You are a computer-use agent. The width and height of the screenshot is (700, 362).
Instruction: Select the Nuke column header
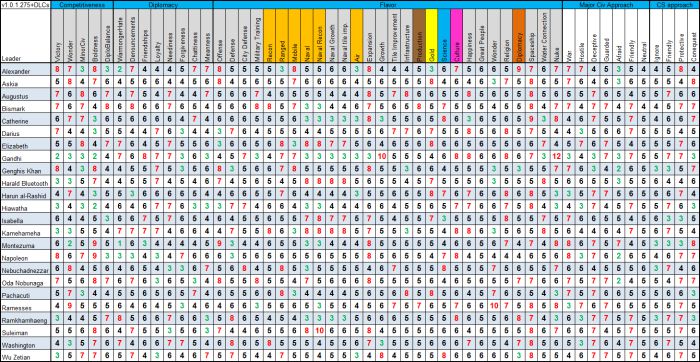556,36
